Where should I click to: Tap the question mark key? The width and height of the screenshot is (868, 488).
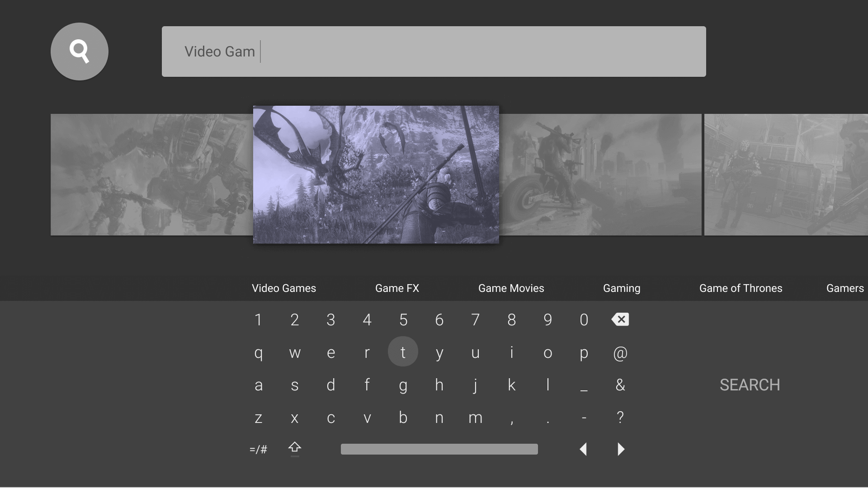(620, 417)
